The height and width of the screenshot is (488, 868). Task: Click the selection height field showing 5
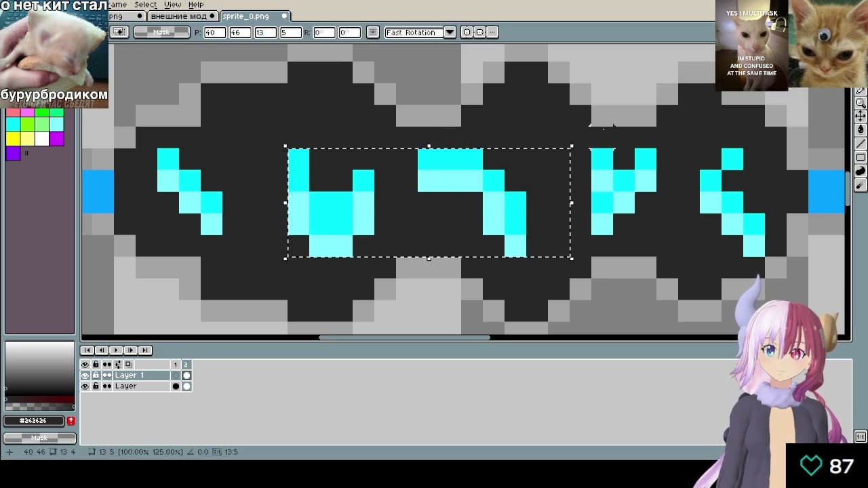[x=290, y=32]
